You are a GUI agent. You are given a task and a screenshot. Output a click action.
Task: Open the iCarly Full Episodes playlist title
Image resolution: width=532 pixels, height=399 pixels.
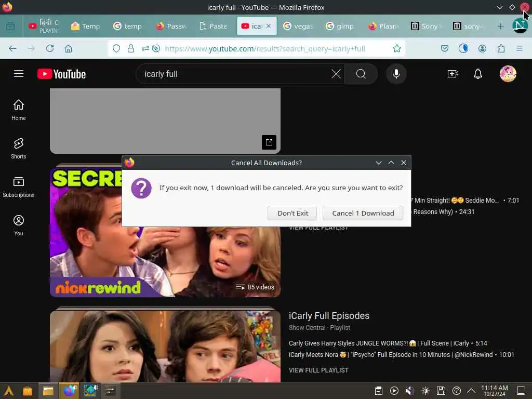point(329,315)
